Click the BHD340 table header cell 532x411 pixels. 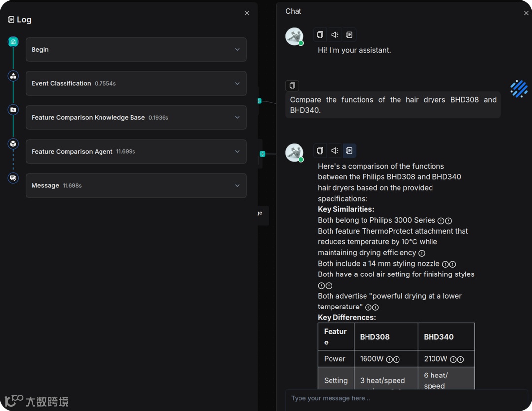click(x=446, y=337)
